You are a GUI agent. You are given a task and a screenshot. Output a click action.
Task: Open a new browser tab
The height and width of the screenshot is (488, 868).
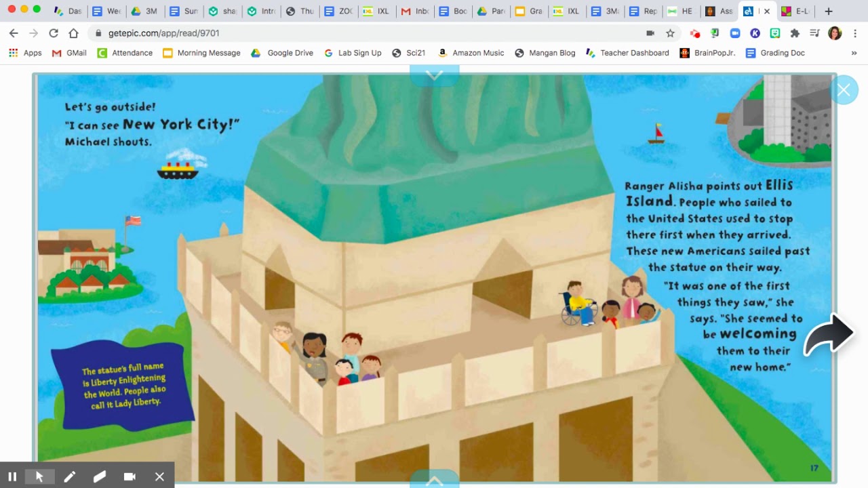coord(828,11)
